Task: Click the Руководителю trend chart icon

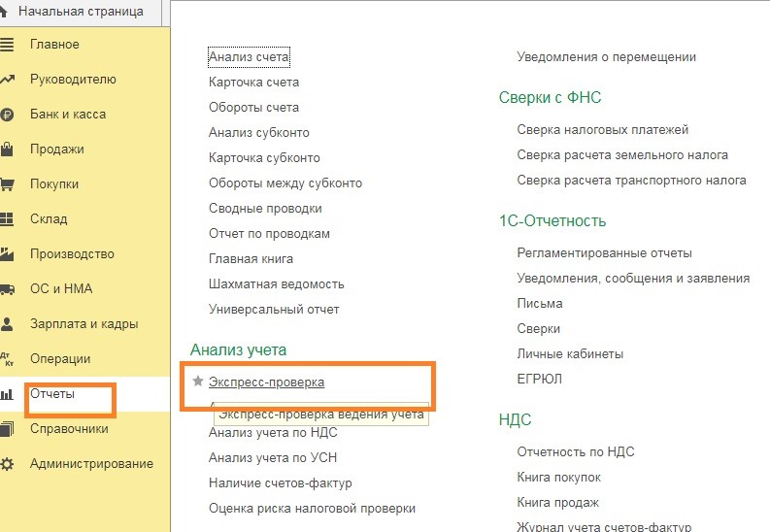Action: coord(7,80)
